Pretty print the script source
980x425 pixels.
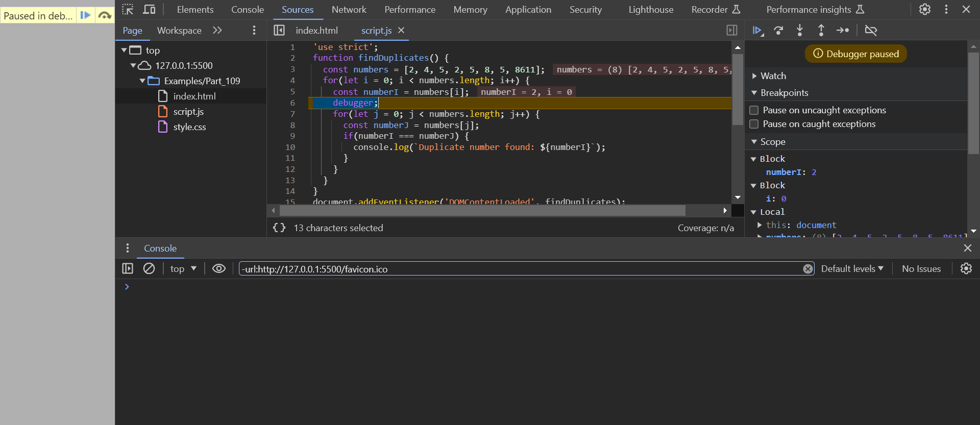point(279,228)
